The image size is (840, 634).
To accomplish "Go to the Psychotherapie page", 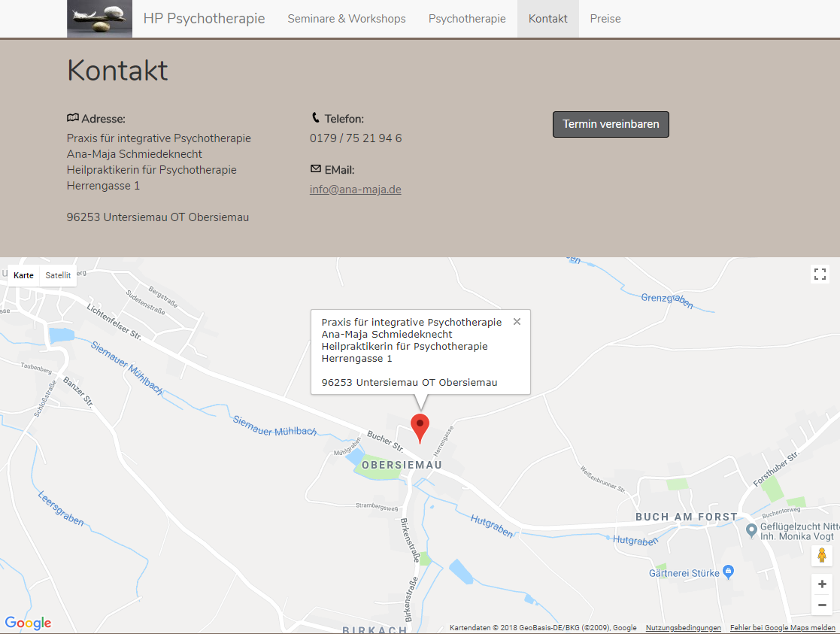I will (x=467, y=19).
